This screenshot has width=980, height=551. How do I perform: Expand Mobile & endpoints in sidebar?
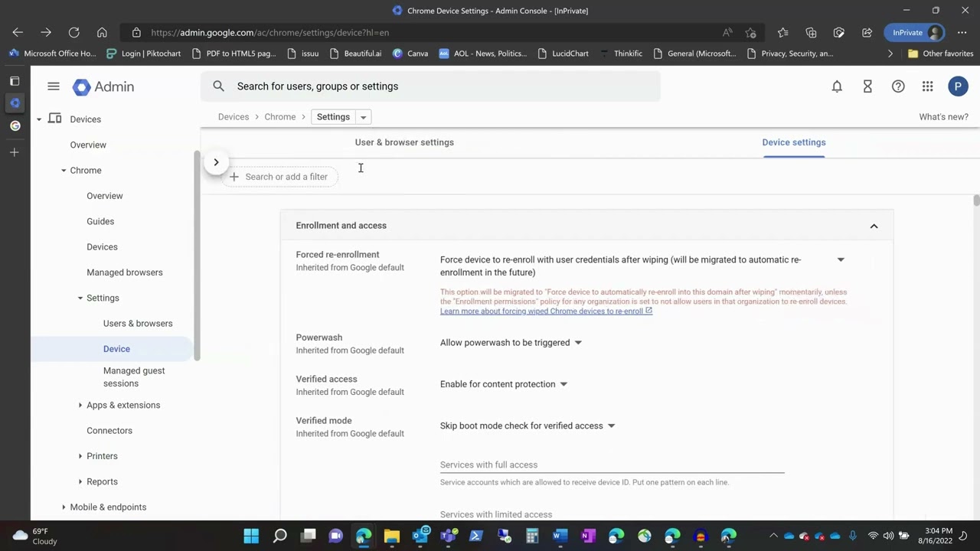[64, 507]
